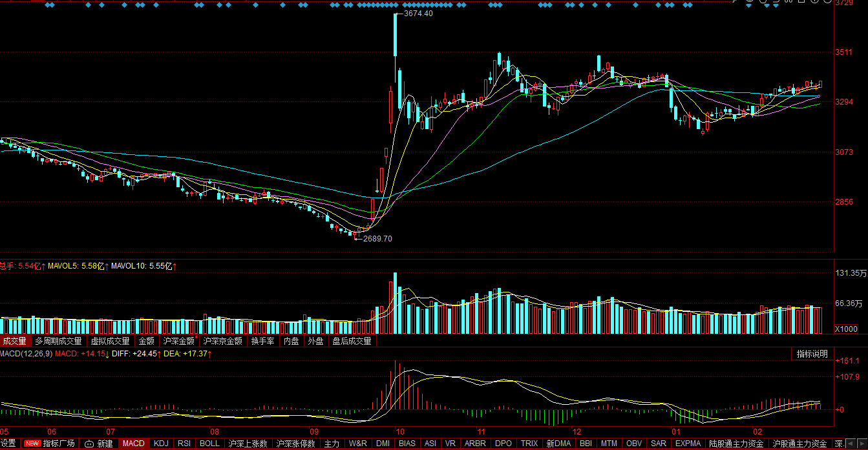
Task: Select the MACD indicator tab
Action: (x=134, y=444)
